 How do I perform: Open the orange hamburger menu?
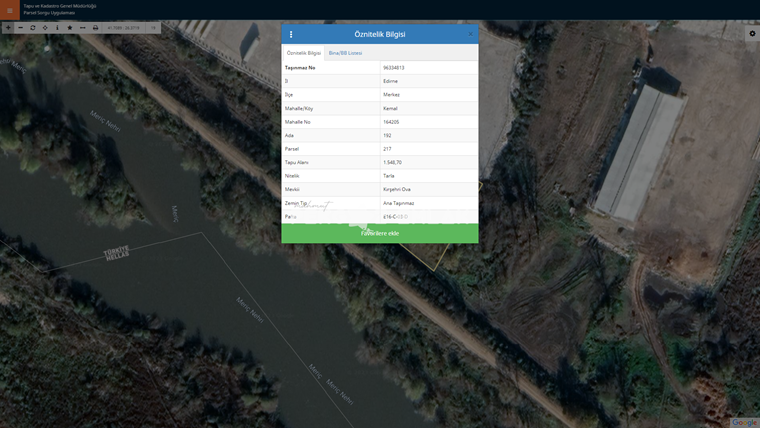point(10,10)
